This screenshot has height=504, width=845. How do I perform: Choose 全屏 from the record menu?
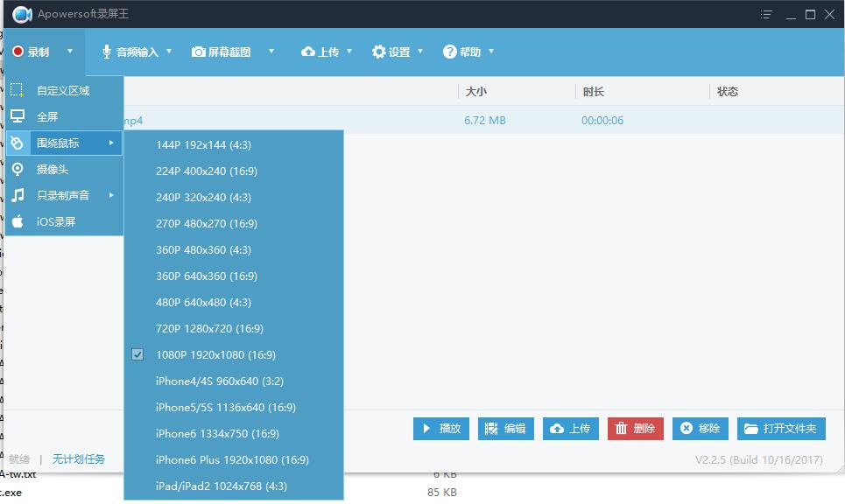(64, 116)
